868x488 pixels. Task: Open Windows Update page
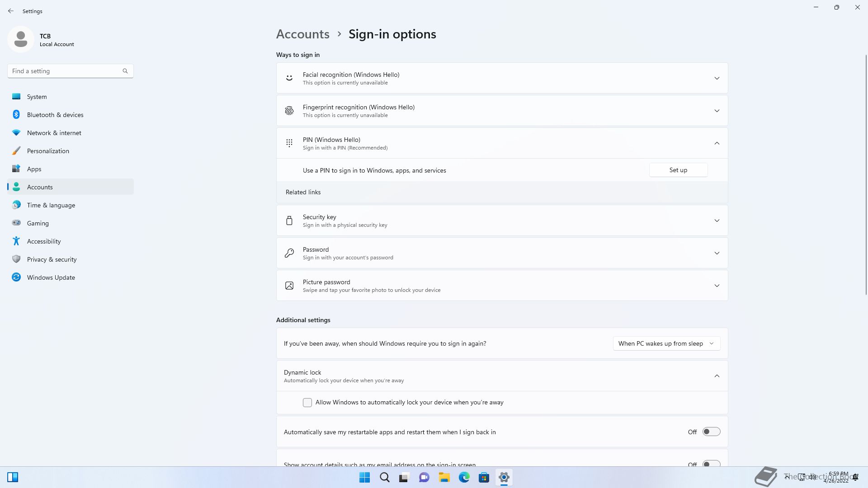71,277
